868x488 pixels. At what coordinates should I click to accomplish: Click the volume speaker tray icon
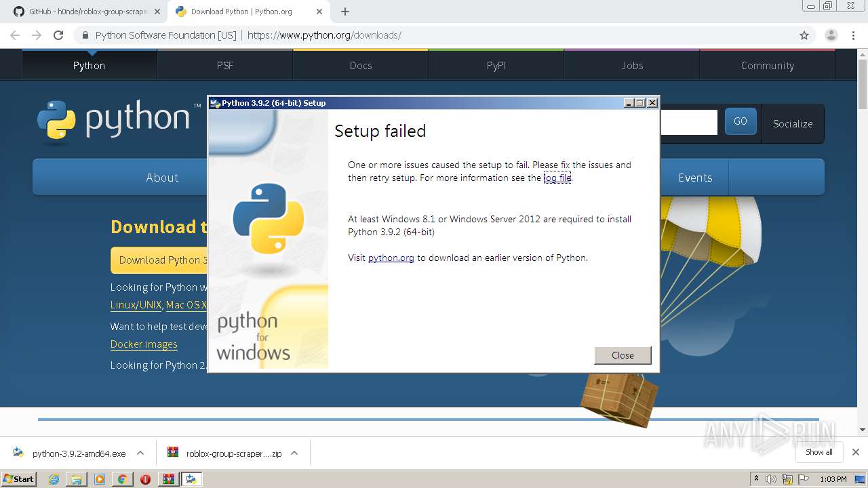pos(771,479)
